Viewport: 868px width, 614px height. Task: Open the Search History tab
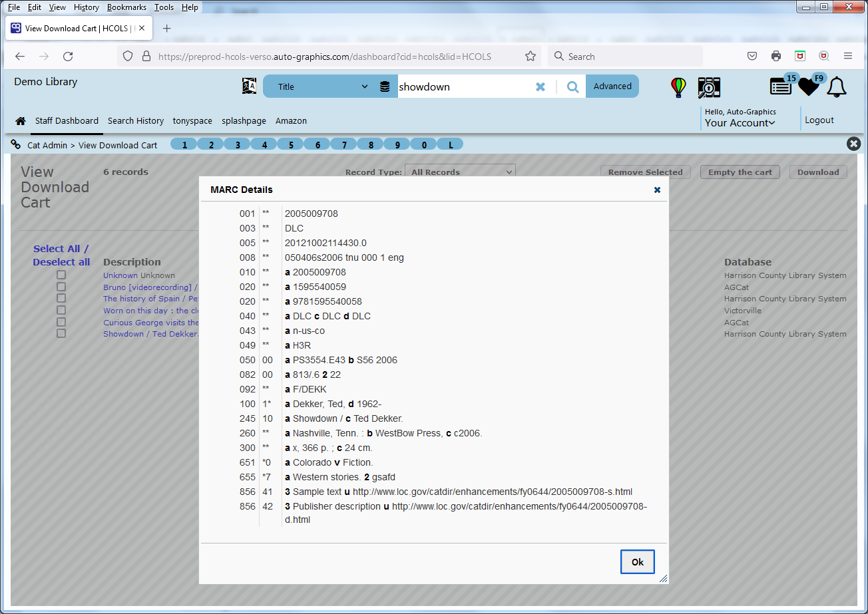(x=136, y=121)
